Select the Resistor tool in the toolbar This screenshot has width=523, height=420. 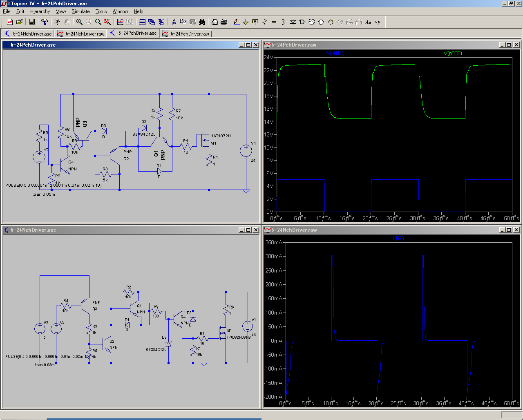point(264,22)
